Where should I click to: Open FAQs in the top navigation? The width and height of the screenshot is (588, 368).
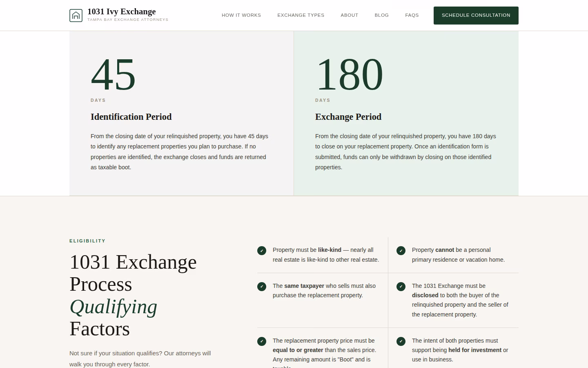(412, 15)
